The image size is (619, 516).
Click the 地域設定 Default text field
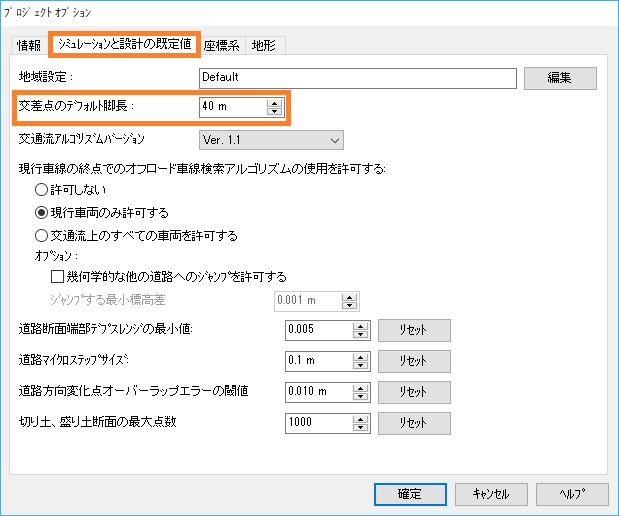tap(358, 78)
